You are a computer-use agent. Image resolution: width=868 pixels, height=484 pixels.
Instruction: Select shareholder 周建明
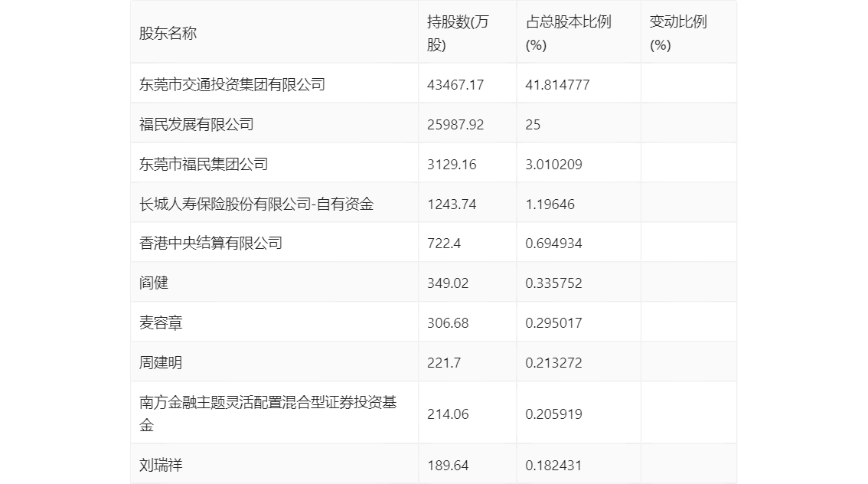point(161,363)
